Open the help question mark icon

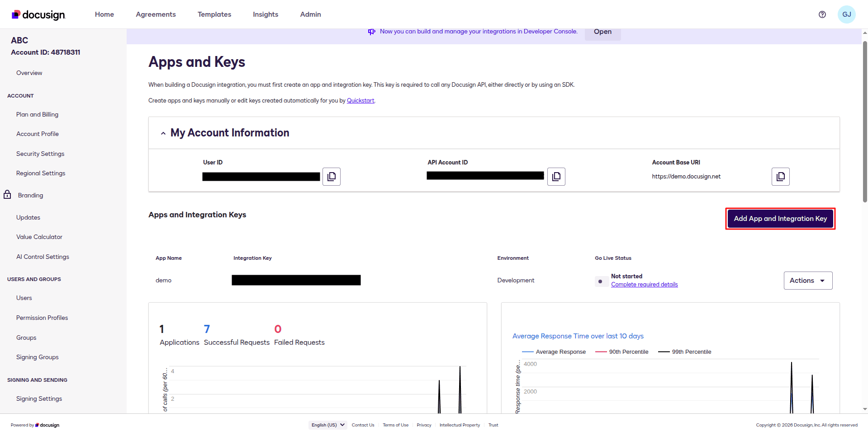[x=822, y=14]
